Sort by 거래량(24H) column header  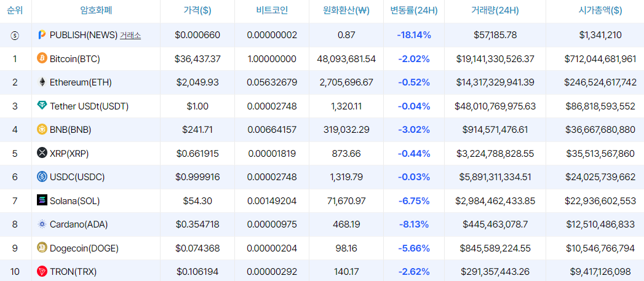[495, 10]
